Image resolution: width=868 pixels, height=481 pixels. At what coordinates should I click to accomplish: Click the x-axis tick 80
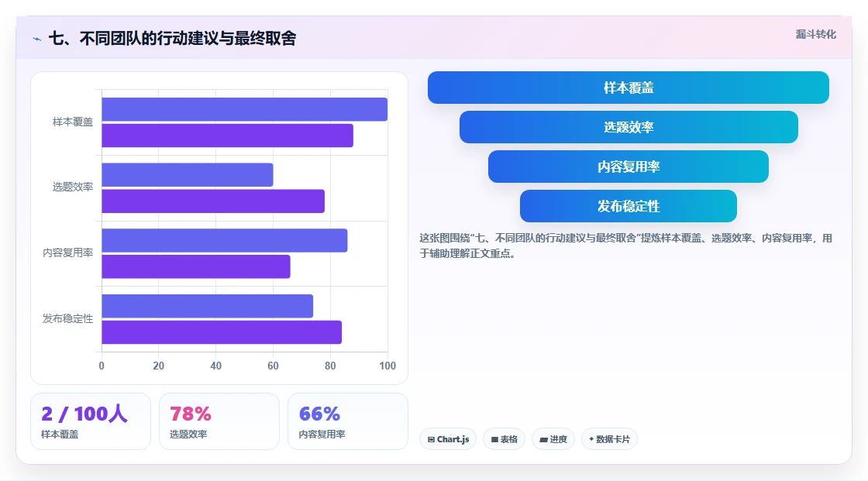(x=330, y=366)
